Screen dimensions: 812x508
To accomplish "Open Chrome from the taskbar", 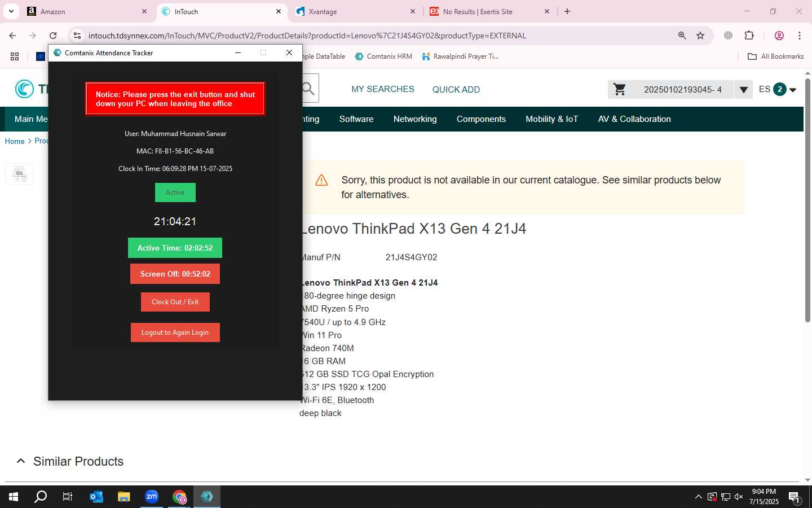I will (x=179, y=497).
